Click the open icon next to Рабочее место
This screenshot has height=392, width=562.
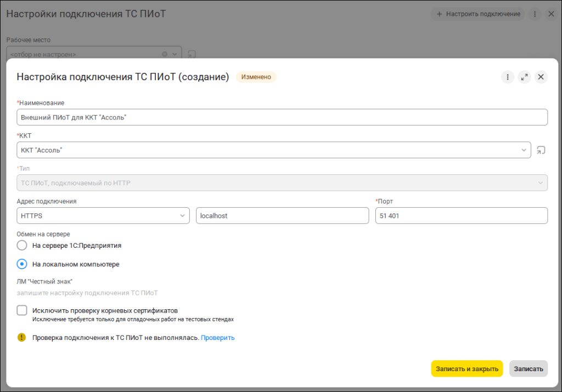point(192,54)
